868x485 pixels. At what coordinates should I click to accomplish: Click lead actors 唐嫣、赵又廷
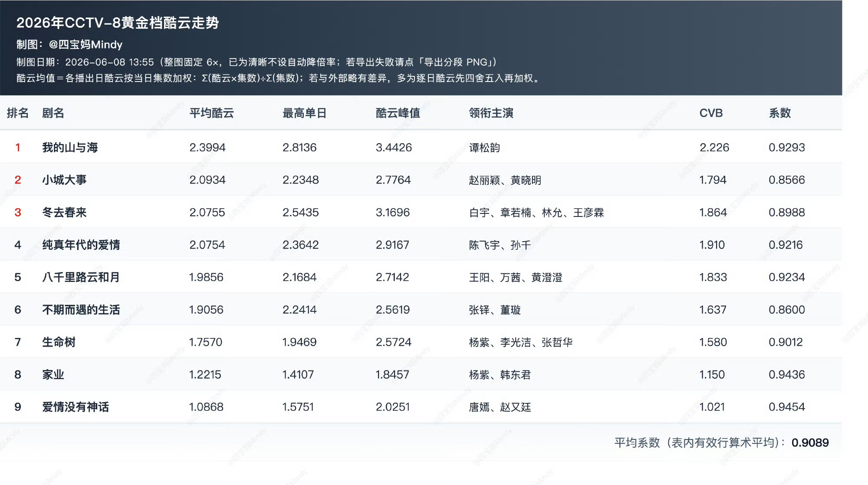point(500,407)
